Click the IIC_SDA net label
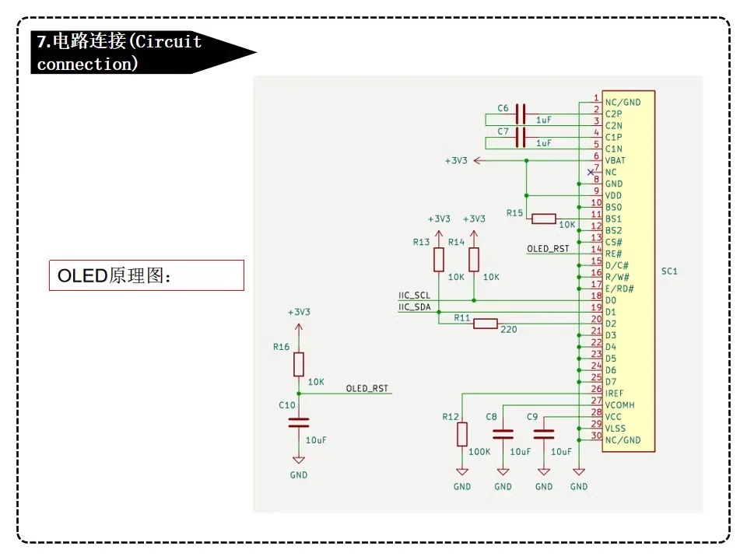Screen dimensions: 747x560 tap(414, 307)
